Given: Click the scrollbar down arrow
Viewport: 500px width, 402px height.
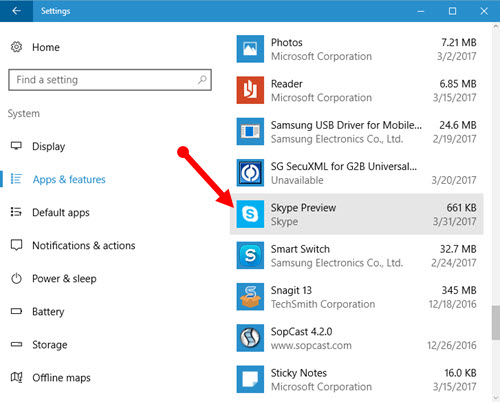Looking at the screenshot, I should coord(496,397).
